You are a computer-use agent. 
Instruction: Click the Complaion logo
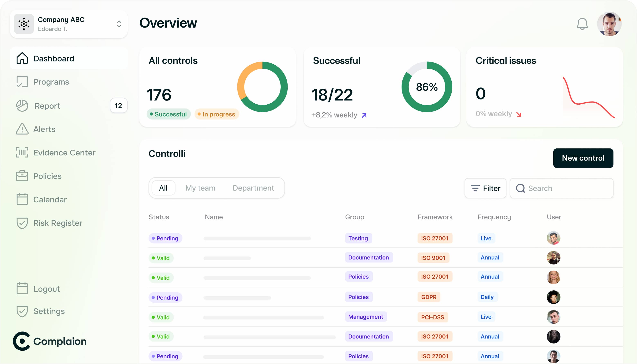click(50, 341)
